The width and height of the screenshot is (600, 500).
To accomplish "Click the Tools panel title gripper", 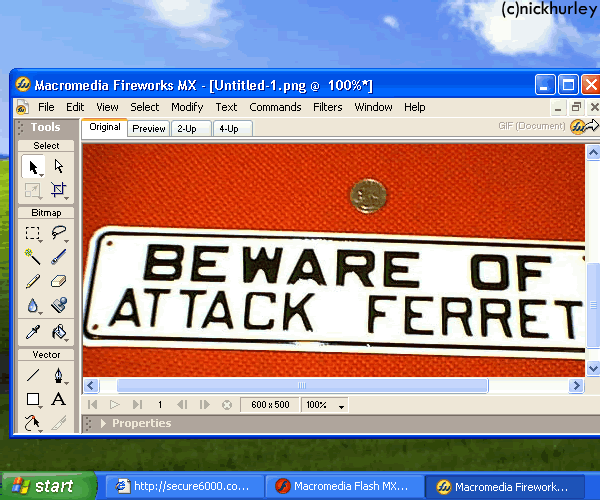I will click(20, 127).
